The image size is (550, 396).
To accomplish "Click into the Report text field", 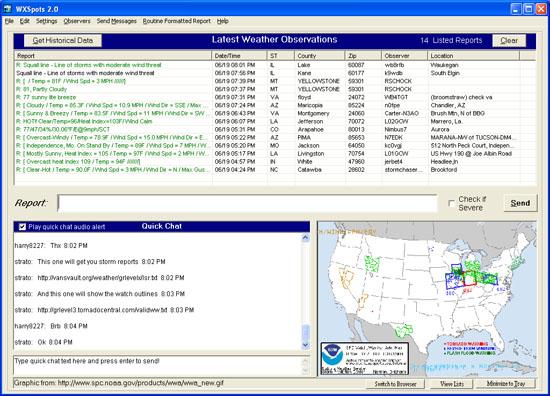I will click(247, 203).
